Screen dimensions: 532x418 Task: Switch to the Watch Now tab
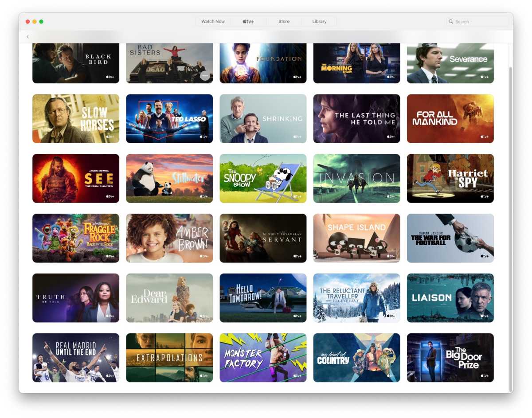213,21
